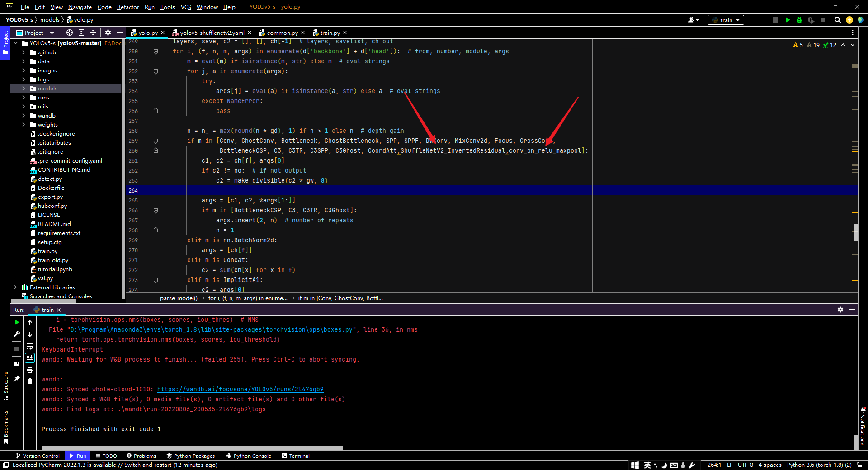Open the wandb.ai run link
Viewport: 868px width, 470px height.
click(240, 389)
